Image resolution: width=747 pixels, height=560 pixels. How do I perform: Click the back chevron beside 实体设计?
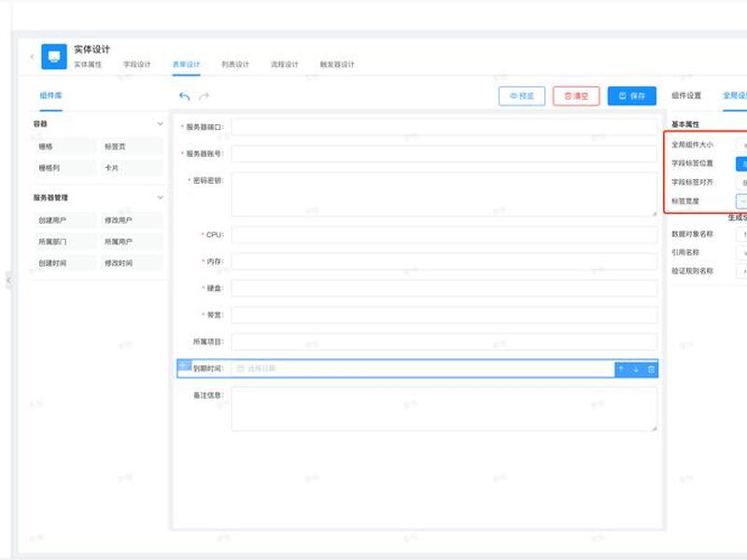[x=32, y=57]
